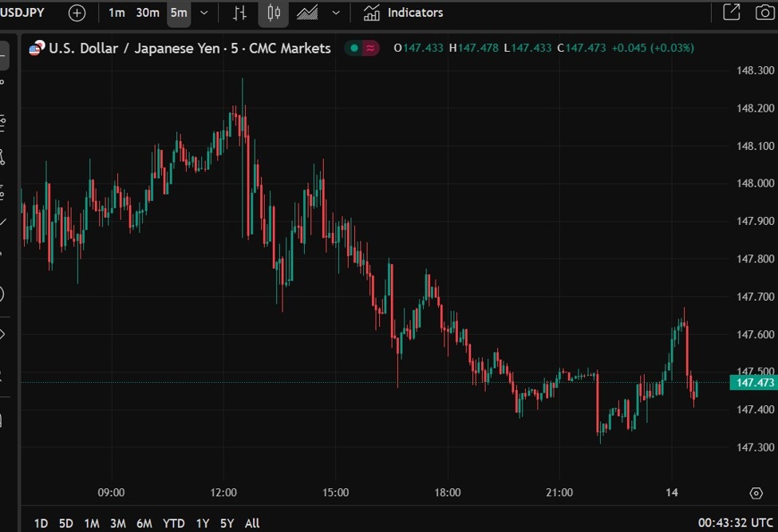The width and height of the screenshot is (778, 532).
Task: Click the area chart style icon
Action: pyautogui.click(x=307, y=12)
